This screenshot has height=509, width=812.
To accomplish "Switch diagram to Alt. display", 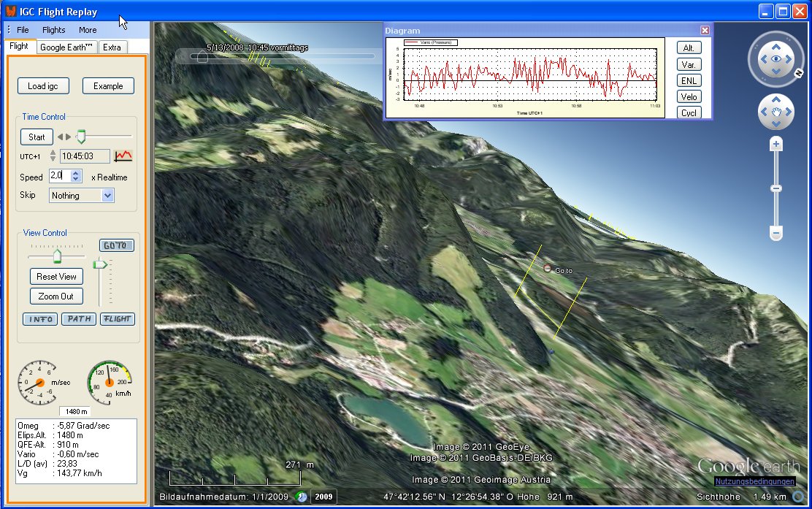I will tap(688, 47).
